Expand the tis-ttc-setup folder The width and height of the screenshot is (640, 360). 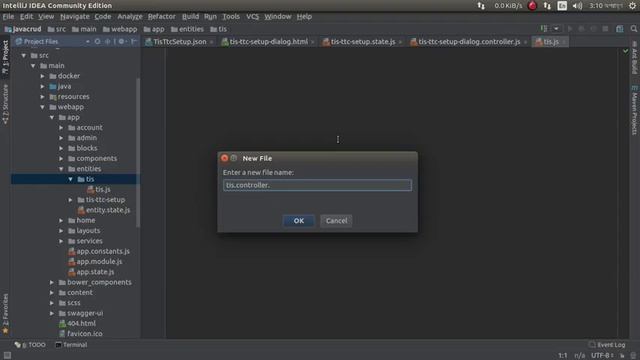pos(71,200)
